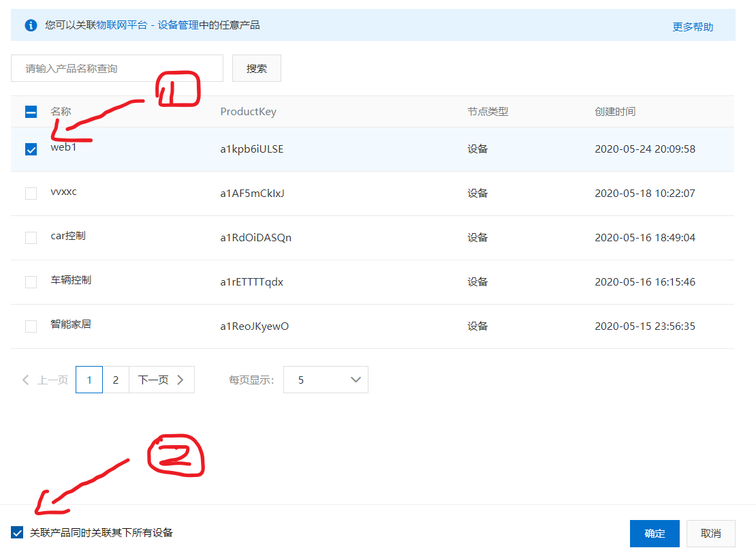
Task: Enable the 车辆控制 row checkbox
Action: coord(30,281)
